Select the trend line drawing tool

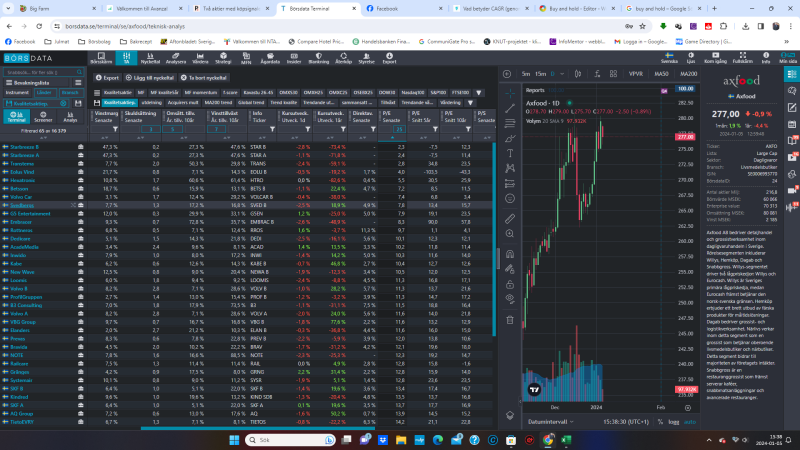[x=510, y=108]
